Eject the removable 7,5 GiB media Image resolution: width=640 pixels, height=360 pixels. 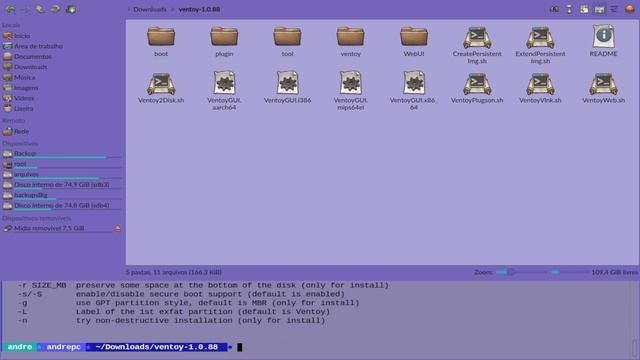click(118, 229)
